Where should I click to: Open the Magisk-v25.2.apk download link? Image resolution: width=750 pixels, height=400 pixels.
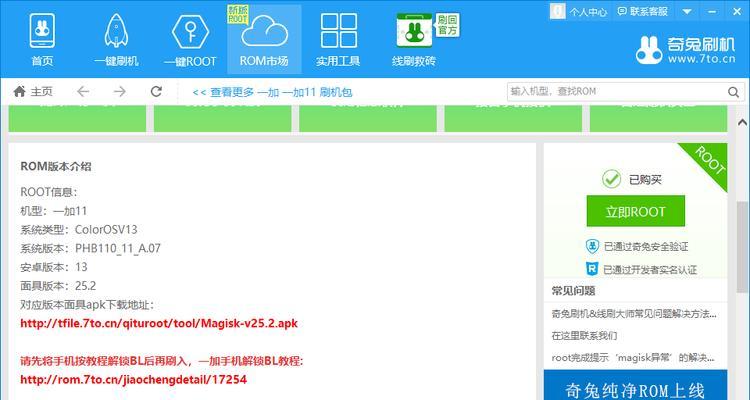coord(159,323)
